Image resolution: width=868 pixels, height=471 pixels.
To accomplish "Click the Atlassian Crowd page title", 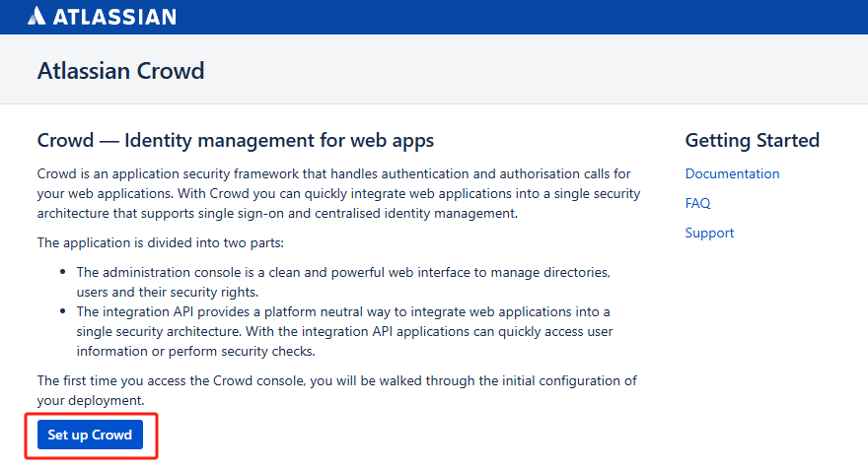I will pos(120,71).
